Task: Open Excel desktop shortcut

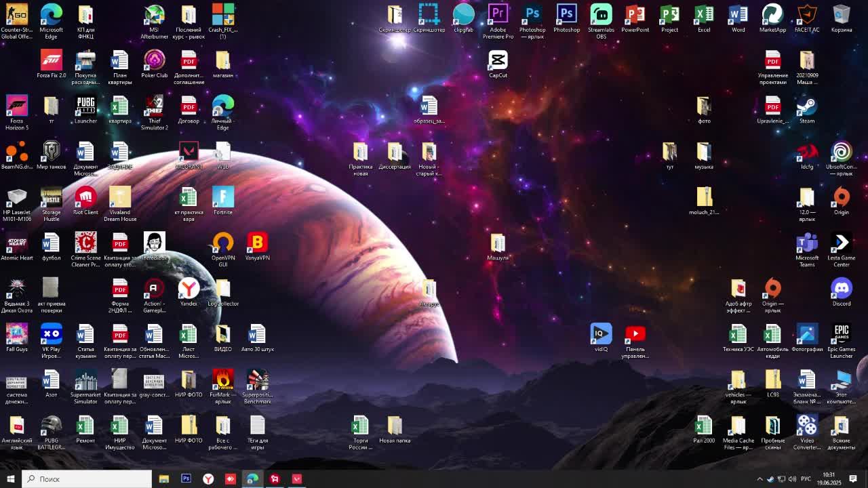Action: [x=704, y=18]
